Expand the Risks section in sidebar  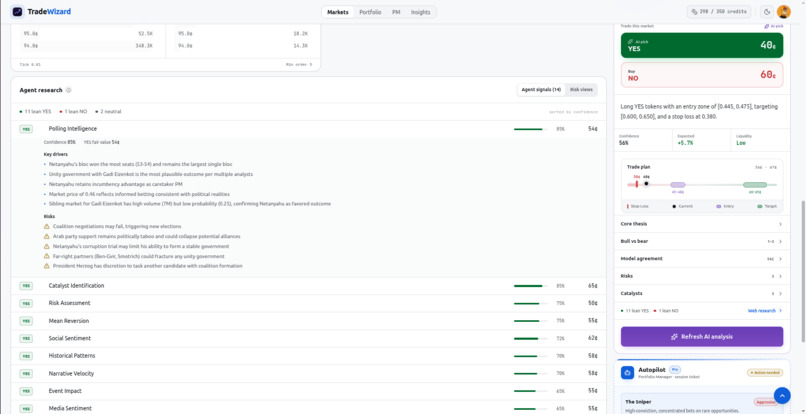point(702,276)
